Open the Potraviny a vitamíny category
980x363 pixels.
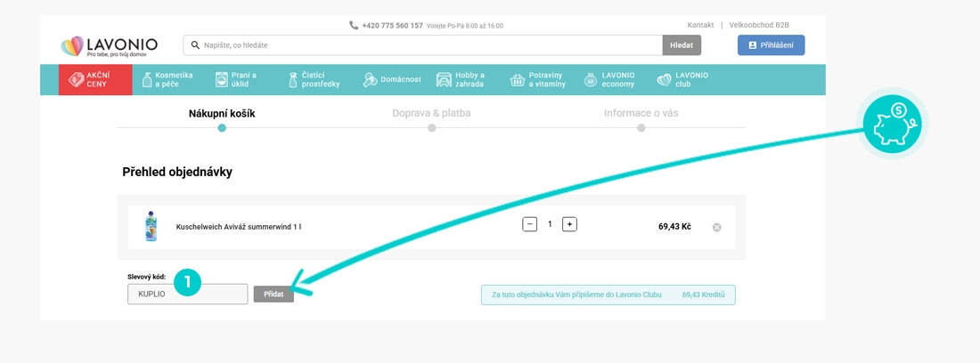[x=538, y=80]
